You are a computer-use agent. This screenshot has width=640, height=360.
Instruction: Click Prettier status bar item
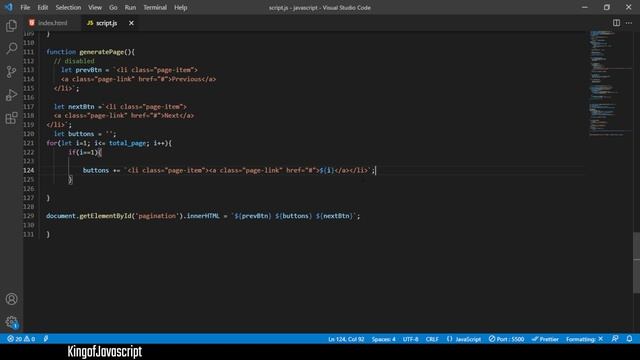(545, 339)
